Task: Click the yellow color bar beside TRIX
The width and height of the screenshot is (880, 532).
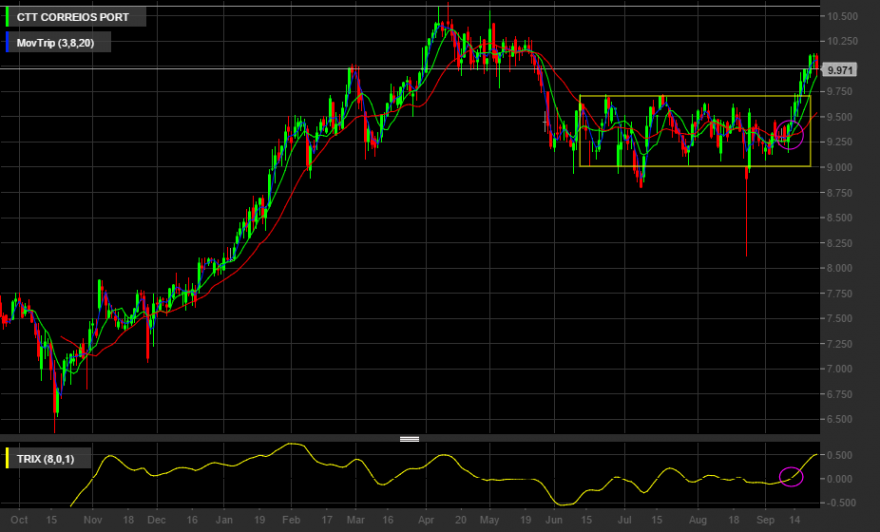Action: pyautogui.click(x=7, y=459)
